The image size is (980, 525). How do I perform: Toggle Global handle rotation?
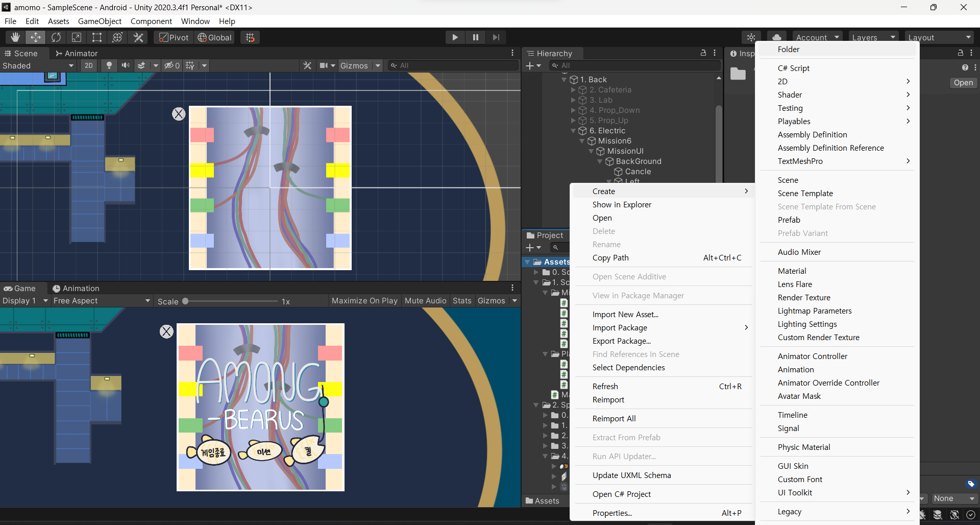215,37
